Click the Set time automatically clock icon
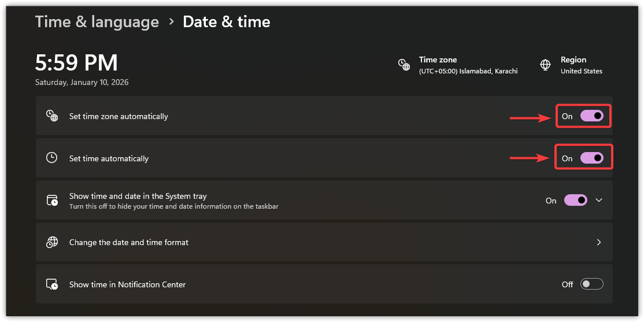This screenshot has height=322, width=644. 52,158
